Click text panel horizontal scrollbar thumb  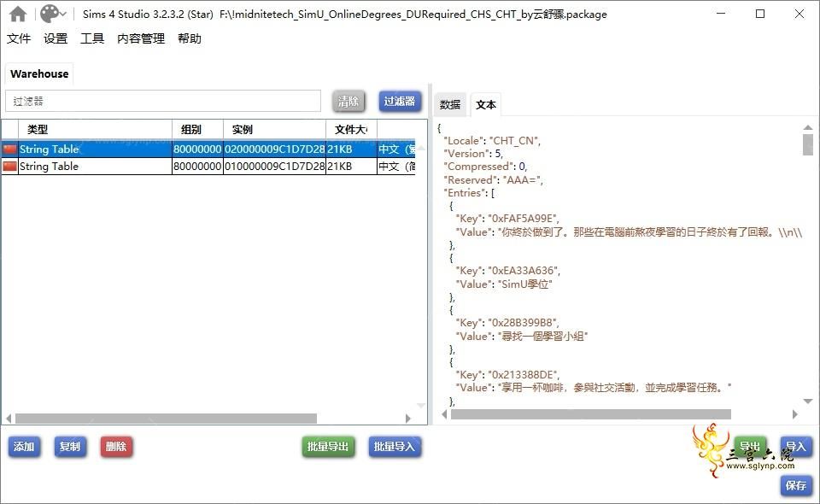591,414
